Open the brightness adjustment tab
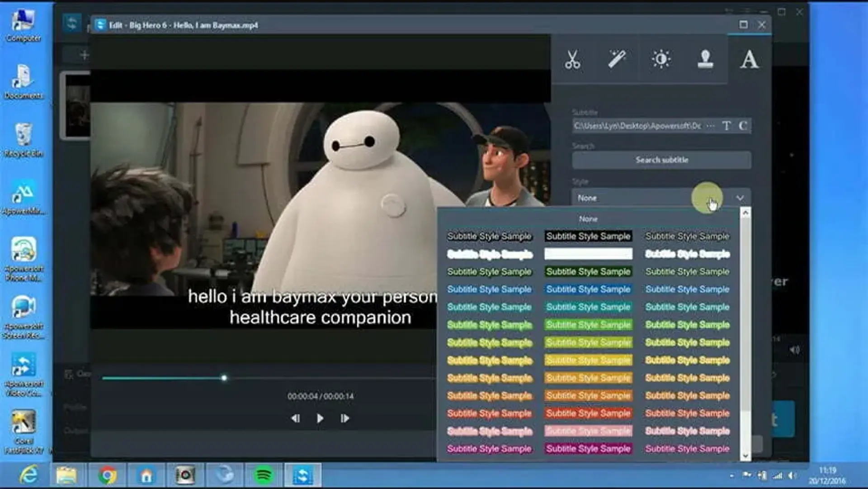 pyautogui.click(x=661, y=59)
